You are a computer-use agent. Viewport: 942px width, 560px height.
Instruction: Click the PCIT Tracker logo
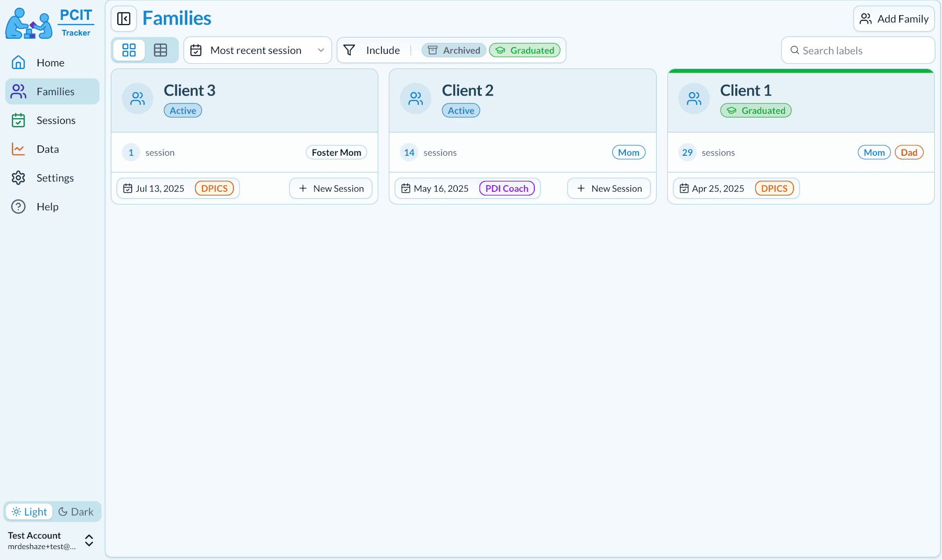(x=50, y=24)
